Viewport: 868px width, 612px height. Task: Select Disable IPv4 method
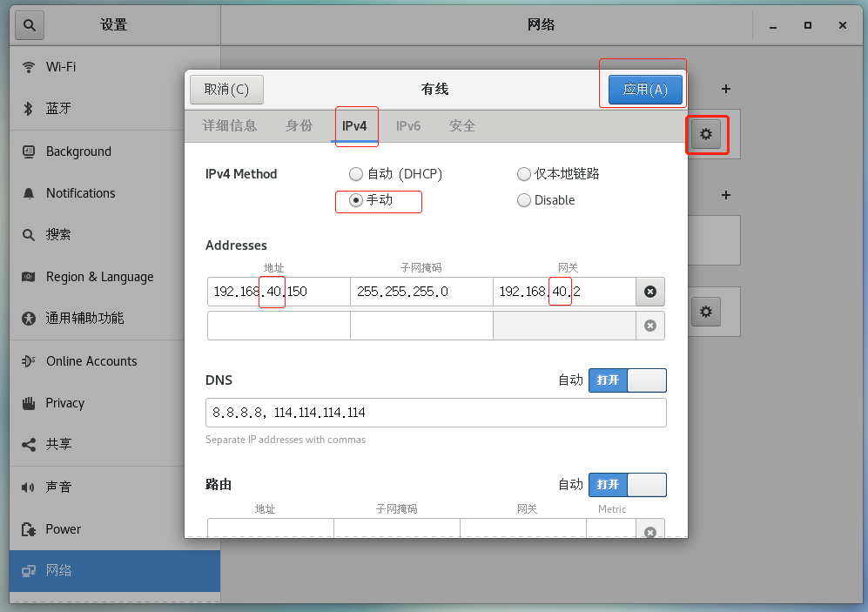coord(546,200)
